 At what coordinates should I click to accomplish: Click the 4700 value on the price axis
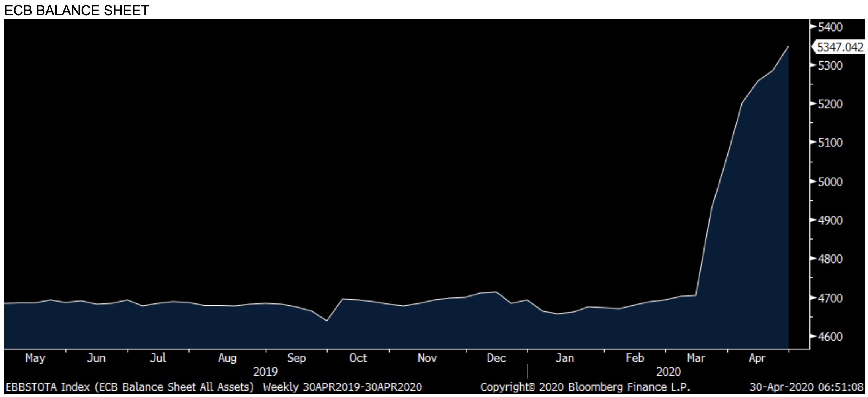[x=830, y=298]
